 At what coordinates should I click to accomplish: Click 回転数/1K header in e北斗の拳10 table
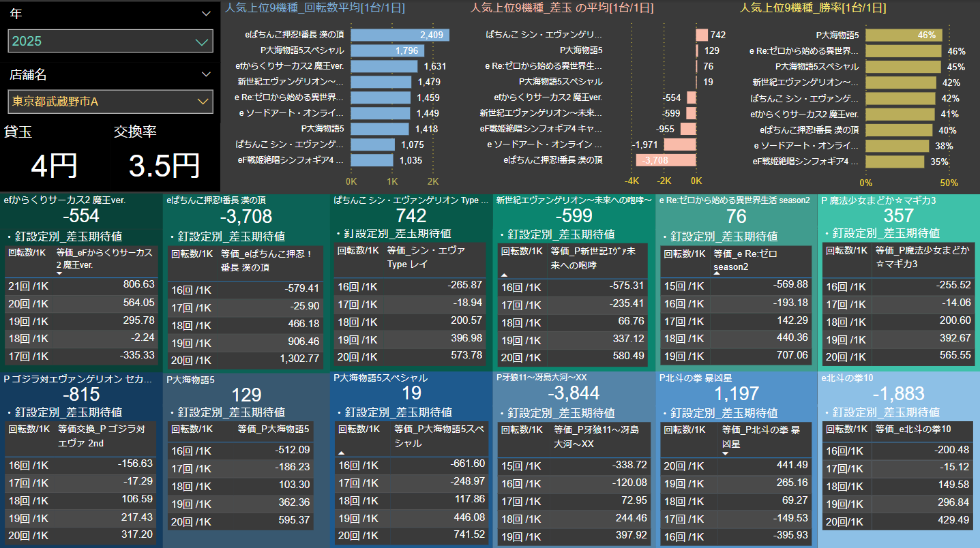click(846, 429)
